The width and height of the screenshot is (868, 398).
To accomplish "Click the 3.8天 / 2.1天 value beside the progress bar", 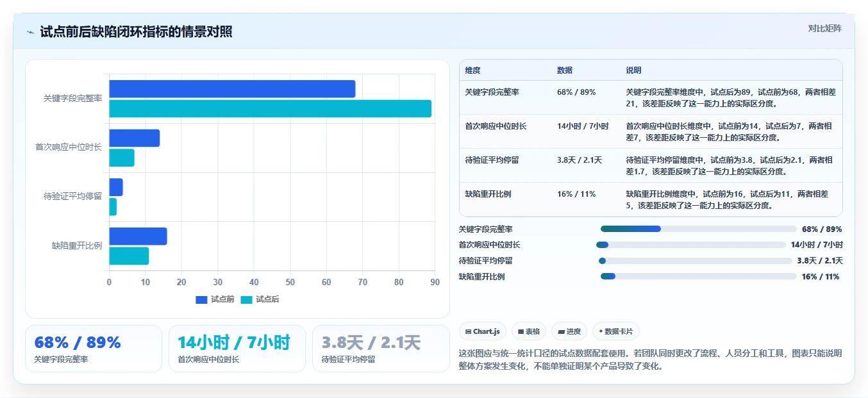I will [x=820, y=261].
